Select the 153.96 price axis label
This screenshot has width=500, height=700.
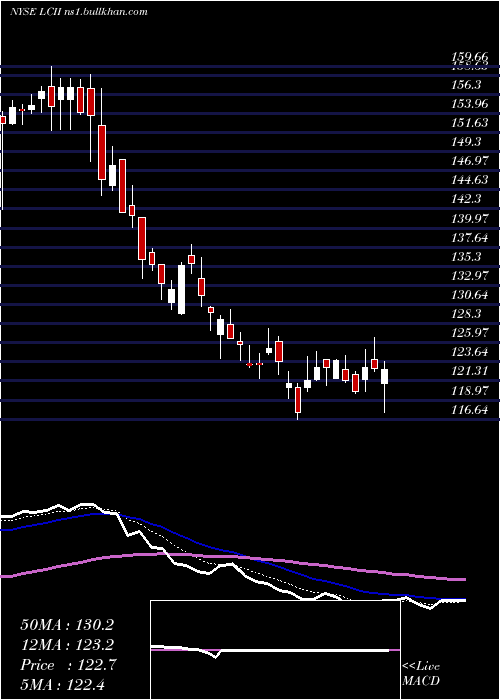[x=470, y=104]
